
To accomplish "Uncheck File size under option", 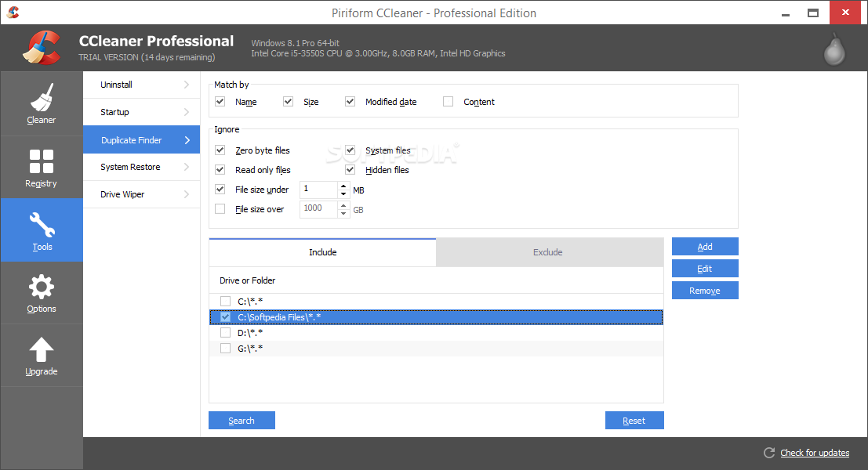I will pos(220,190).
